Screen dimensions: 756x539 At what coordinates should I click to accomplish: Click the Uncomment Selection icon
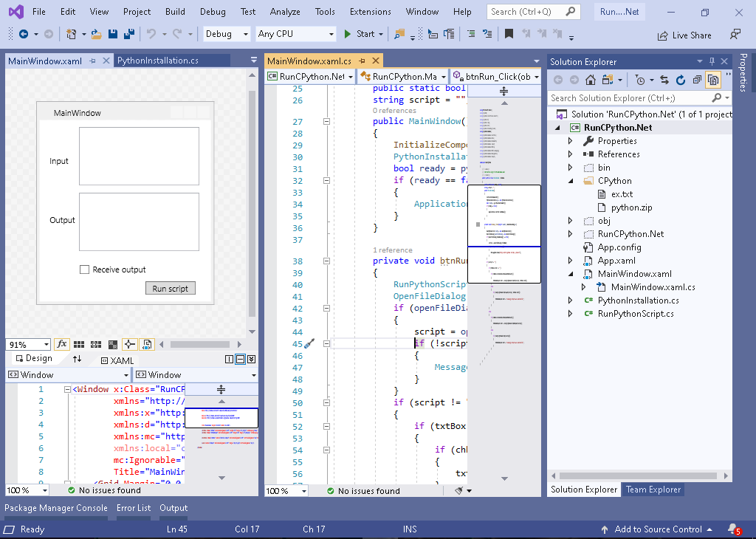(487, 34)
